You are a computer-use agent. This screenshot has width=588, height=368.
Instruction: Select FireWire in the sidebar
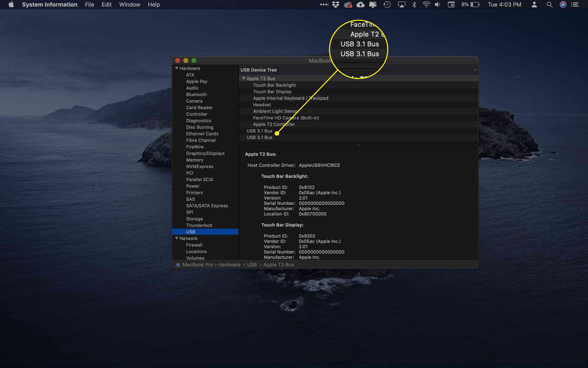[x=195, y=147]
